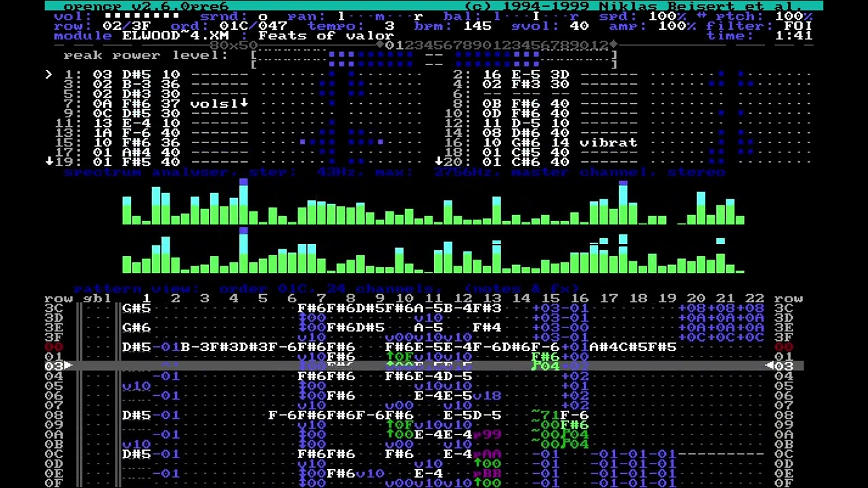Select channel 9 row showing 0C D#5

234,113
